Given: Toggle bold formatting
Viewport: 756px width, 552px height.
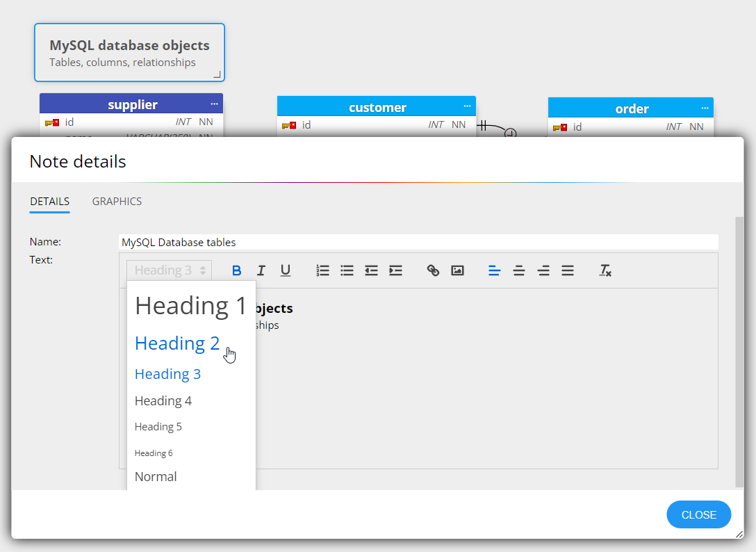Looking at the screenshot, I should click(x=237, y=270).
